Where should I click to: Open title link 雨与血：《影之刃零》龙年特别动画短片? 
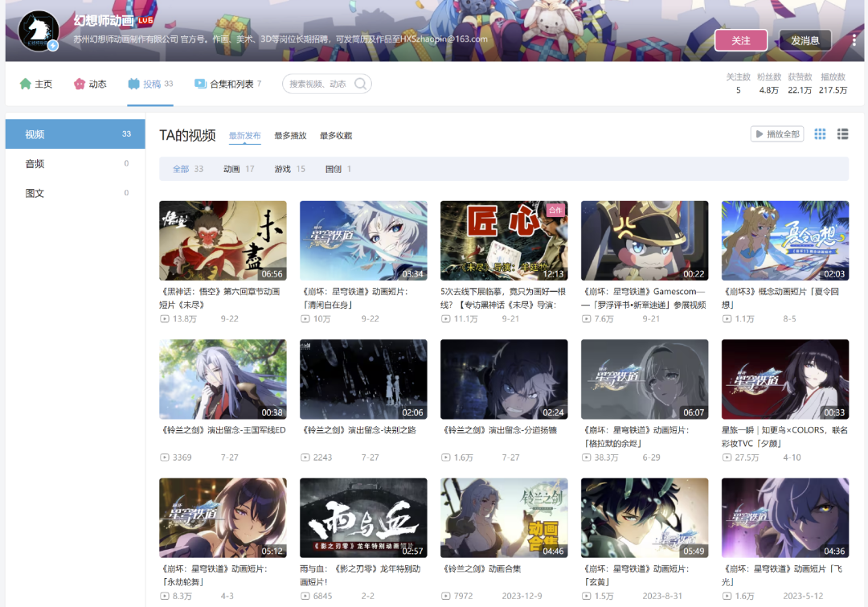point(360,575)
